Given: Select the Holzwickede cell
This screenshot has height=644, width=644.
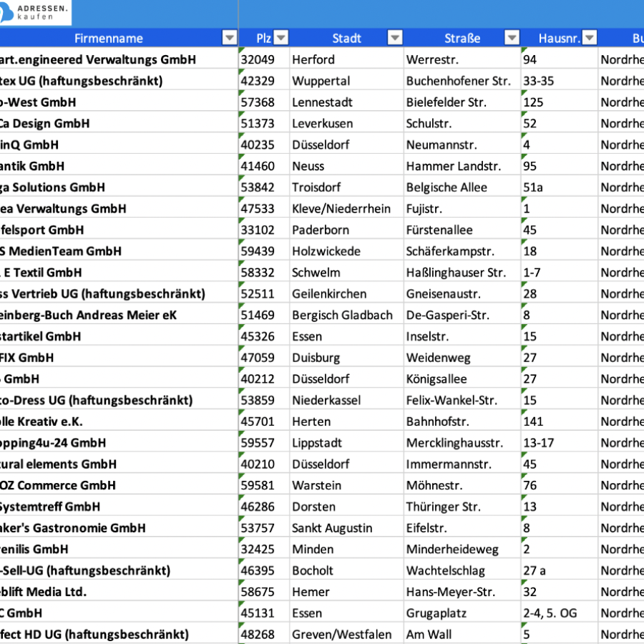Looking at the screenshot, I should pyautogui.click(x=346, y=252).
